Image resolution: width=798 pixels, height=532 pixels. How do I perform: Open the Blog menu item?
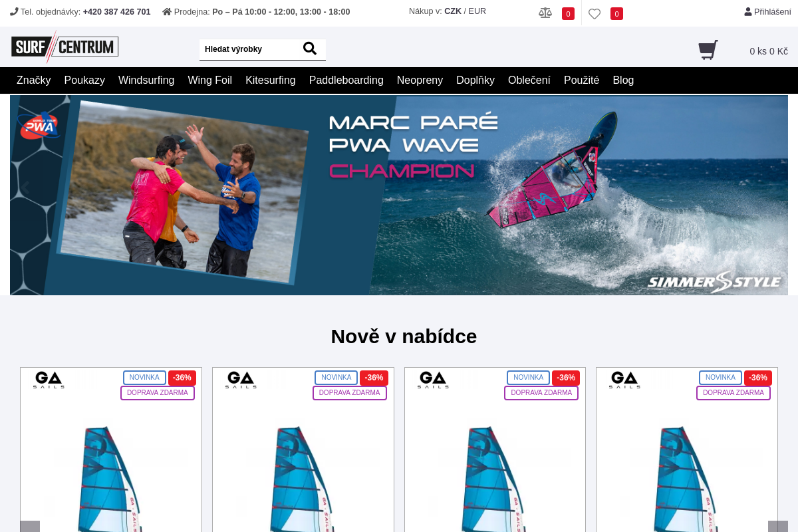tap(623, 80)
